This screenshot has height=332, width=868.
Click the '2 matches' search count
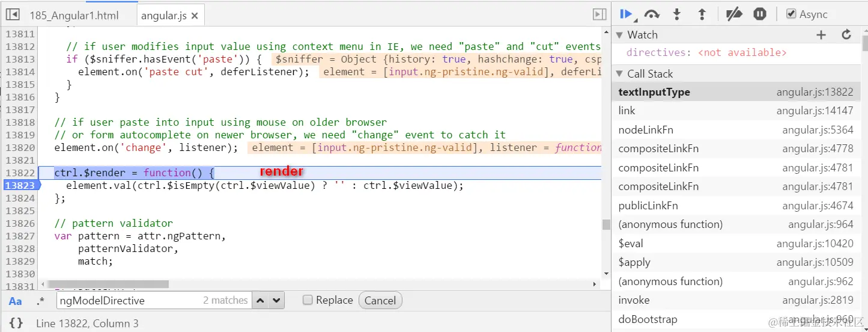point(225,300)
